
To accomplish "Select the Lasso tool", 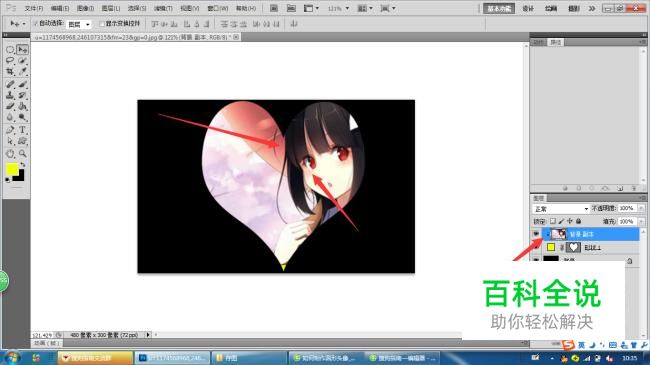I will 10,61.
